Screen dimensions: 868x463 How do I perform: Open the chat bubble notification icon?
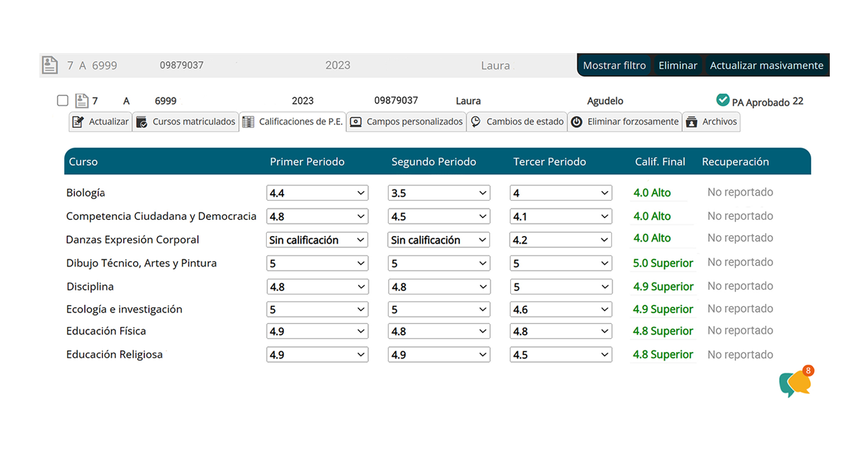(x=796, y=383)
